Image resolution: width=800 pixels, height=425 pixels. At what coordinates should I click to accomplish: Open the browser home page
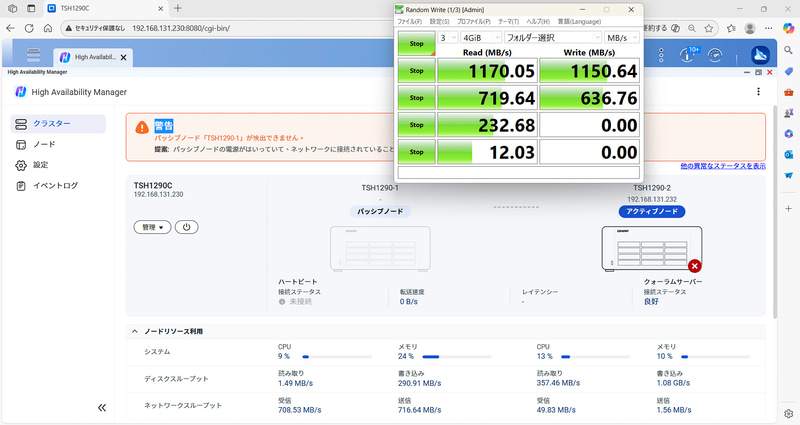(x=48, y=28)
